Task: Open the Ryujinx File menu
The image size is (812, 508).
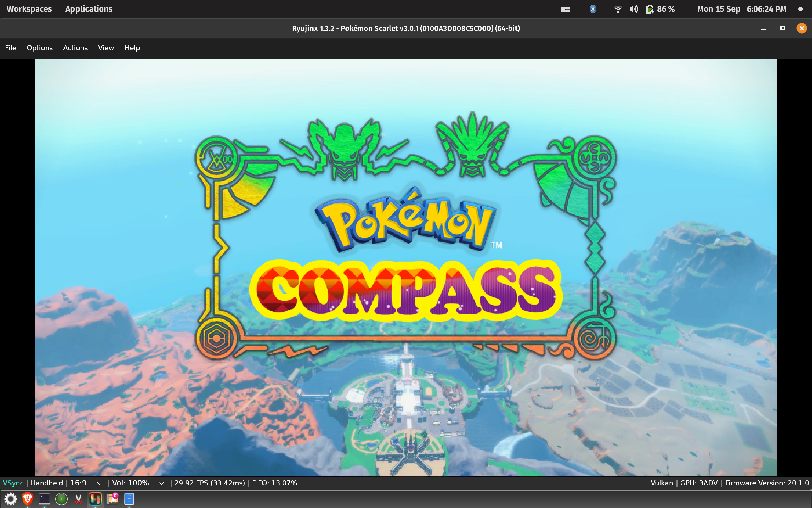Action: coord(10,48)
